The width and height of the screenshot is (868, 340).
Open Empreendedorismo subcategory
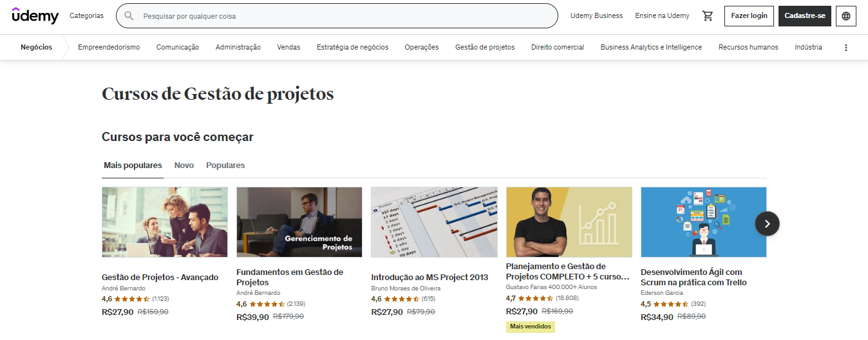[109, 47]
